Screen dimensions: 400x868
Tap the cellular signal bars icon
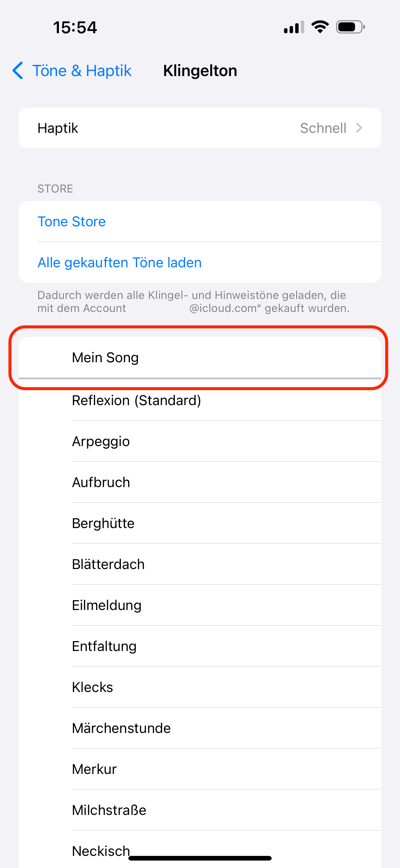pos(294,27)
